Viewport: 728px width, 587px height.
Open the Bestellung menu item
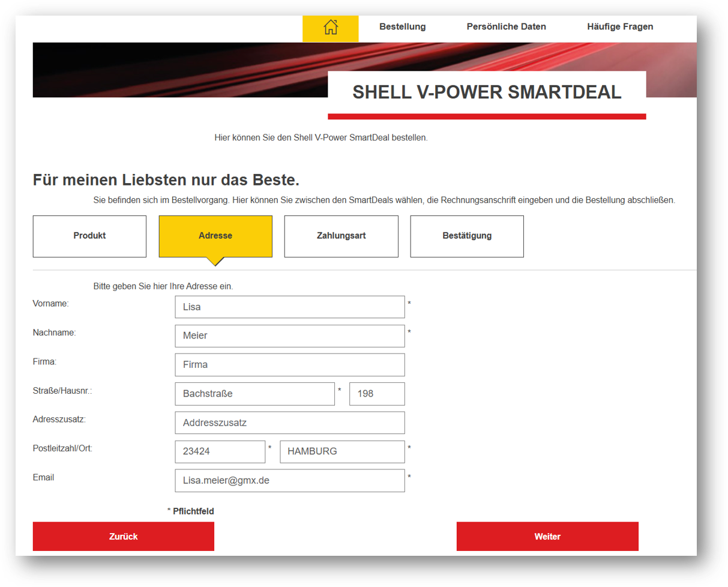[403, 26]
